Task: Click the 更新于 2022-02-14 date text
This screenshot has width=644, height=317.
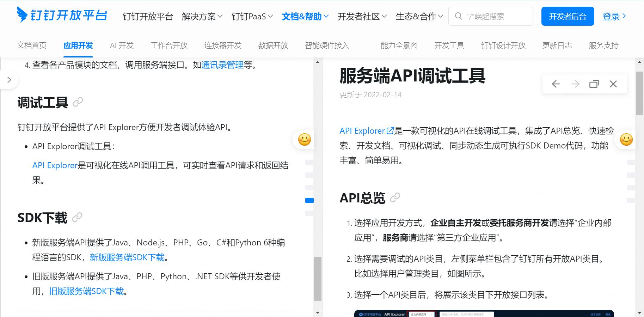Action: click(370, 95)
